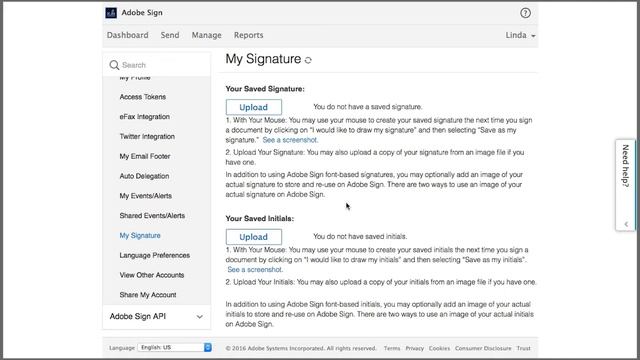Image resolution: width=640 pixels, height=360 pixels.
Task: Open the Language English: US dropdown
Action: (175, 347)
